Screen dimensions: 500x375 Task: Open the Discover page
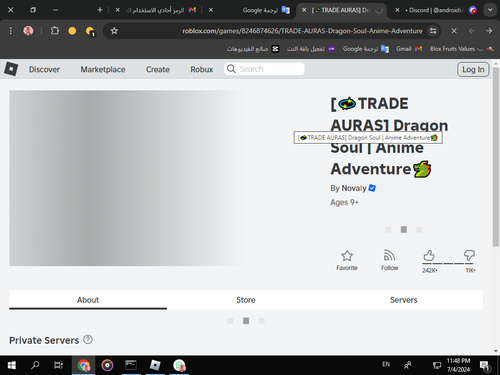44,69
